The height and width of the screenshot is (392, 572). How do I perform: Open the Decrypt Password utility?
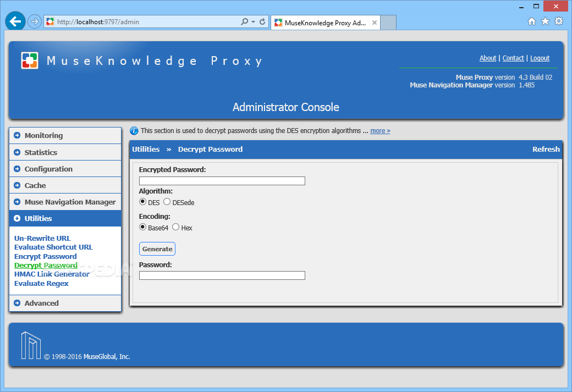(x=46, y=266)
